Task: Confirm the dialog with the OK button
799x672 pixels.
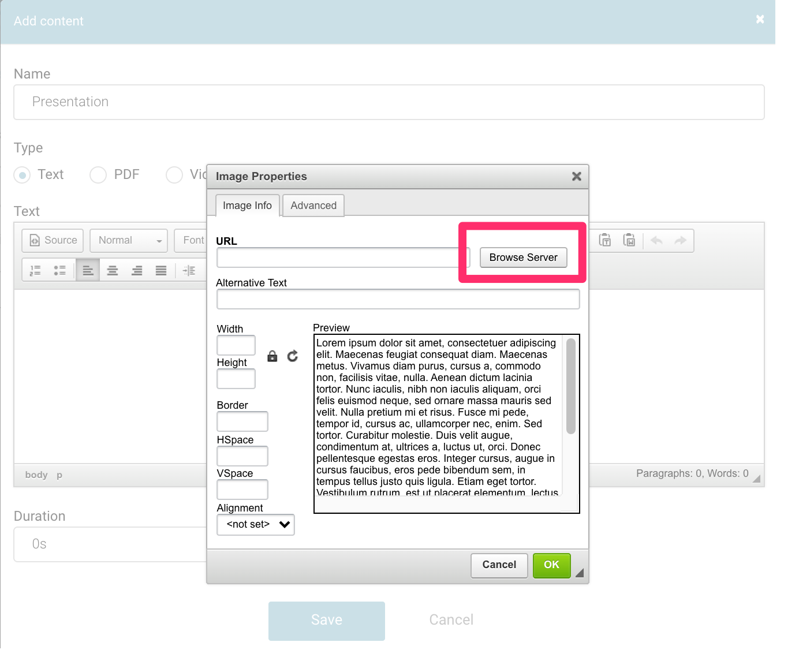Action: pyautogui.click(x=551, y=565)
